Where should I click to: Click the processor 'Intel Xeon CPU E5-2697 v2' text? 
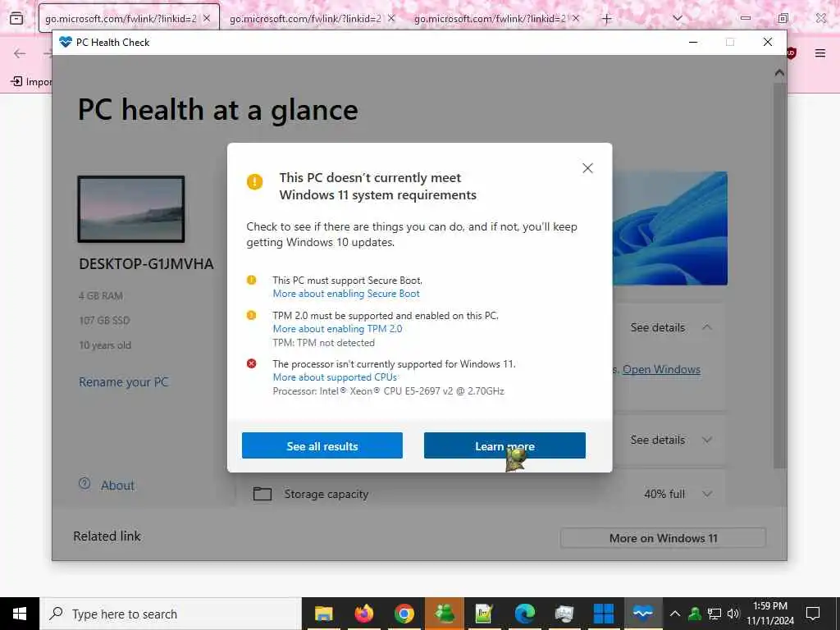[388, 391]
